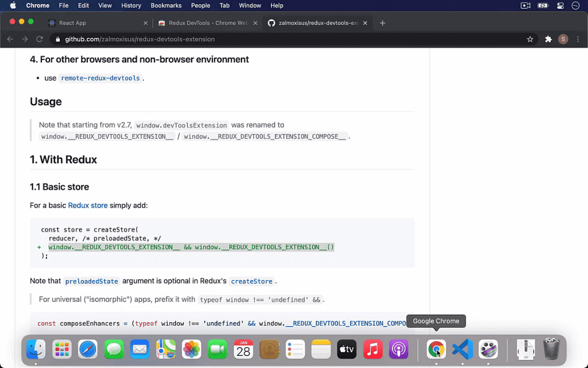This screenshot has width=588, height=368.
Task: Open the History menu in the menu bar
Action: 131,5
